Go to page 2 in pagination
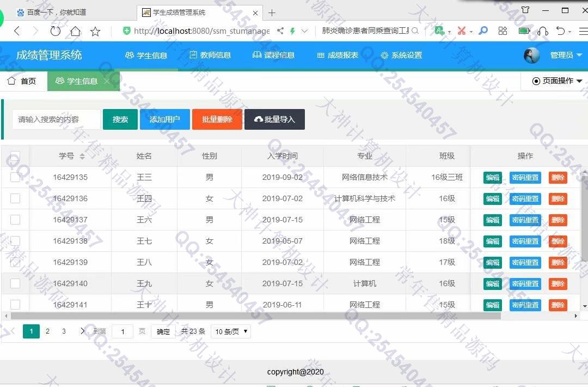This screenshot has height=387, width=588. [x=47, y=331]
